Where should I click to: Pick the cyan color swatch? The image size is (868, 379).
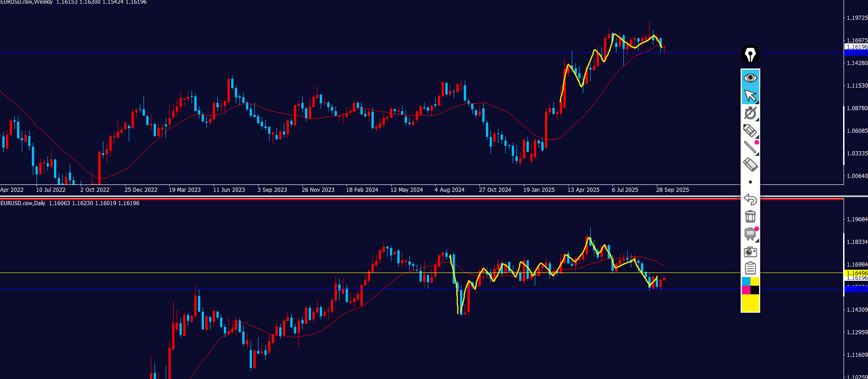(x=746, y=281)
